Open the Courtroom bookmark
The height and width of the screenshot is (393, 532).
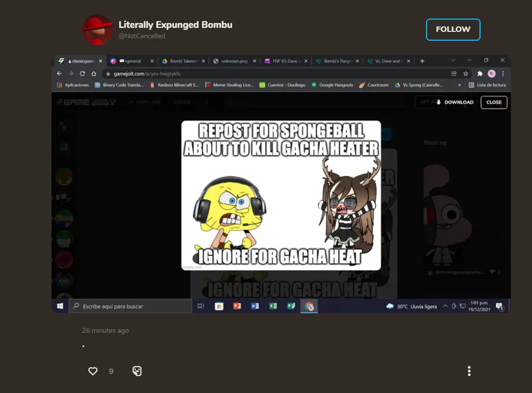click(x=374, y=85)
